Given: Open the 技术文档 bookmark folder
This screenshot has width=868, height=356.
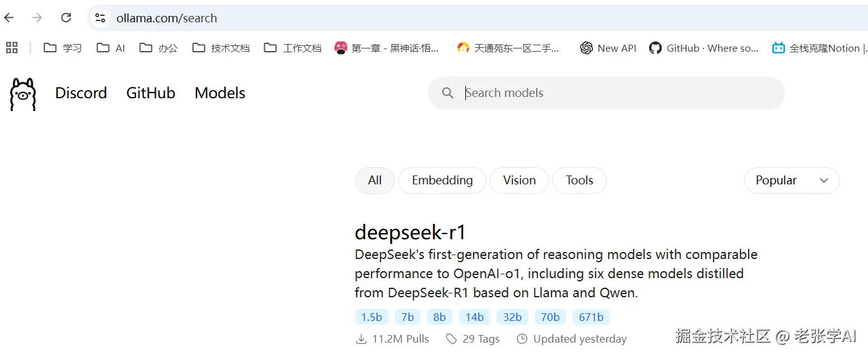Looking at the screenshot, I should 221,48.
